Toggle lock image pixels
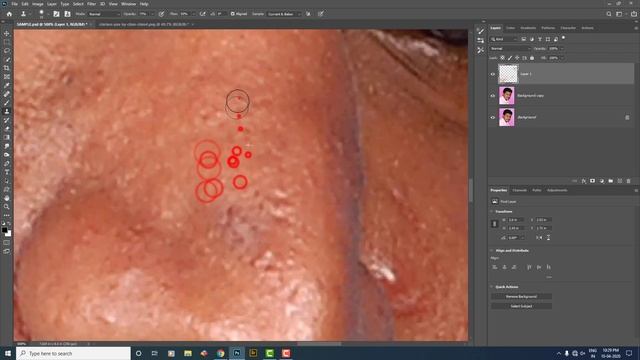Image resolution: width=640 pixels, height=360 pixels. pyautogui.click(x=510, y=58)
